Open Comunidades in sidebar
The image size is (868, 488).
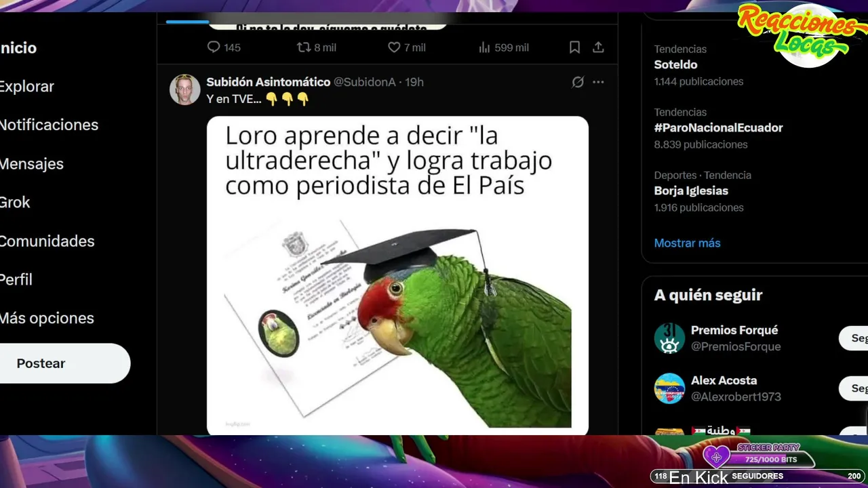tap(47, 241)
